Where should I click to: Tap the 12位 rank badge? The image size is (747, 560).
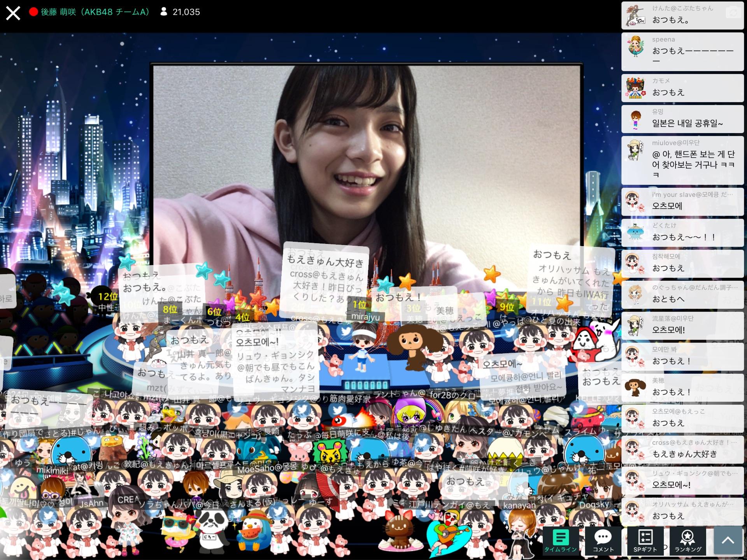(108, 297)
